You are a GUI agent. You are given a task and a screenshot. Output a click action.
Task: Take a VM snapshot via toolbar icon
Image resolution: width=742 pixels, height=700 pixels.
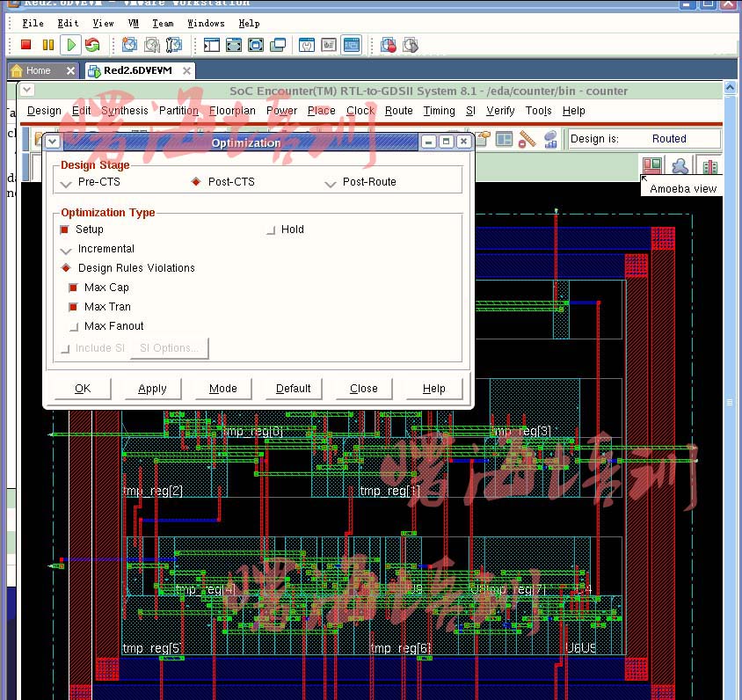(x=129, y=45)
